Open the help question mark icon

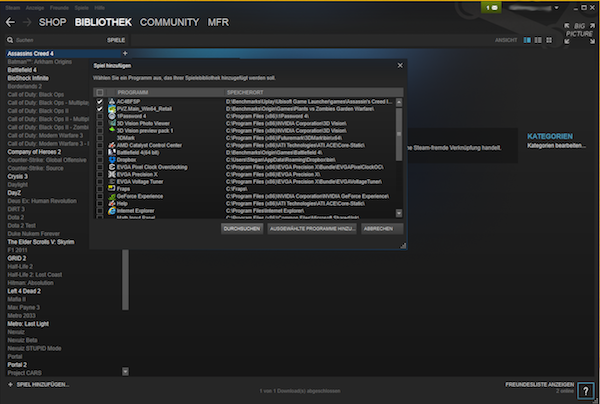[x=585, y=391]
